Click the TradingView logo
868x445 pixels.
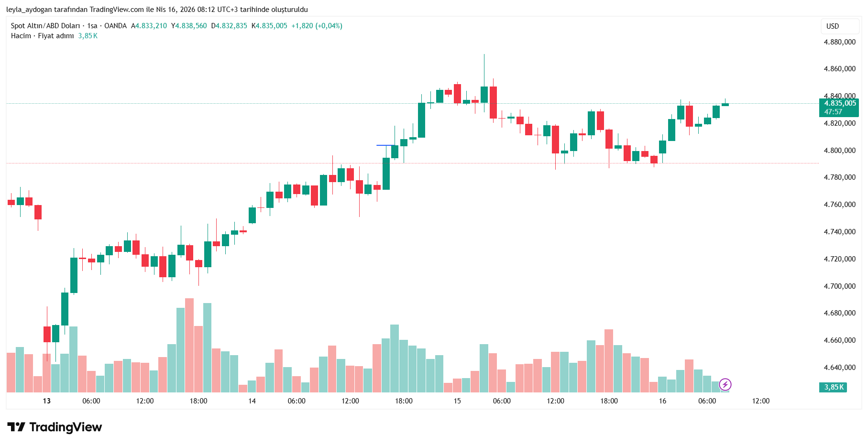55,427
